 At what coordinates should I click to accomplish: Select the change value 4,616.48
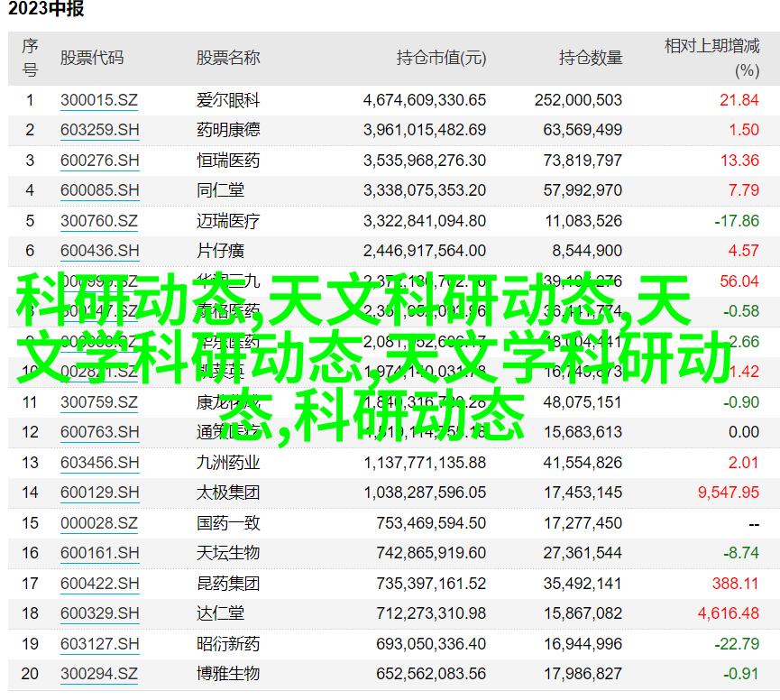click(729, 612)
